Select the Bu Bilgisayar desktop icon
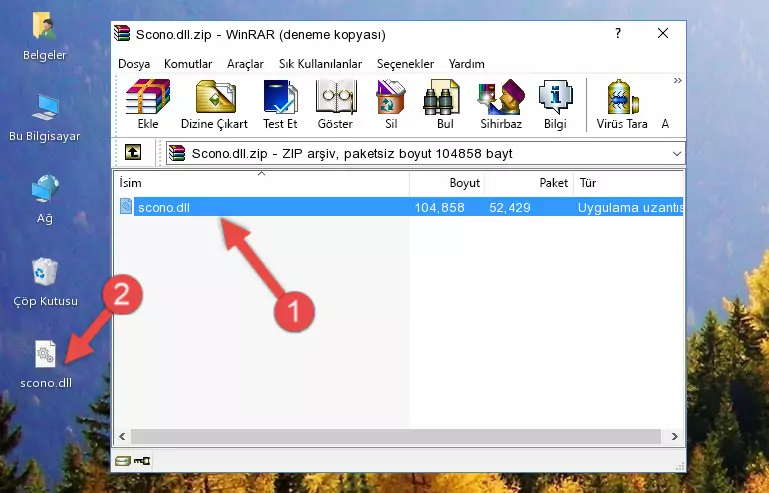The height and width of the screenshot is (493, 769). pyautogui.click(x=45, y=118)
